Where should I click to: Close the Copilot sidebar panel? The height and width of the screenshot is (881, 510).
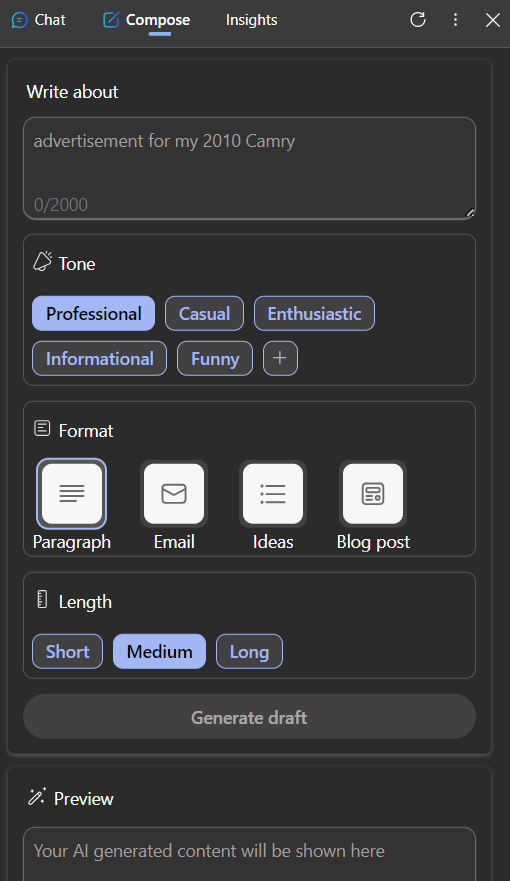[493, 20]
